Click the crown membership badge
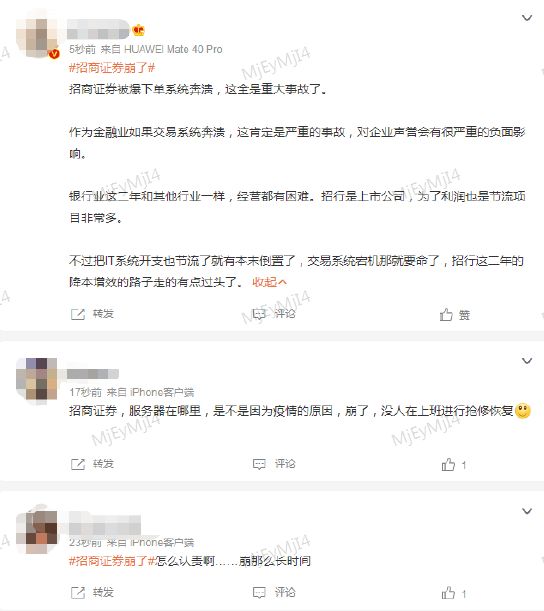This screenshot has width=544, height=611. [138, 30]
